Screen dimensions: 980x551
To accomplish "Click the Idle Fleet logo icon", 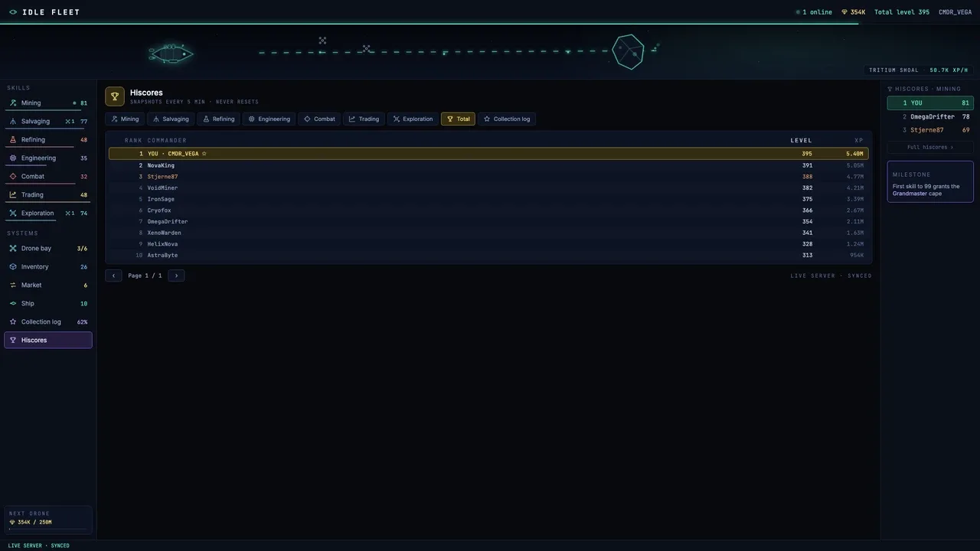I will 13,12.
